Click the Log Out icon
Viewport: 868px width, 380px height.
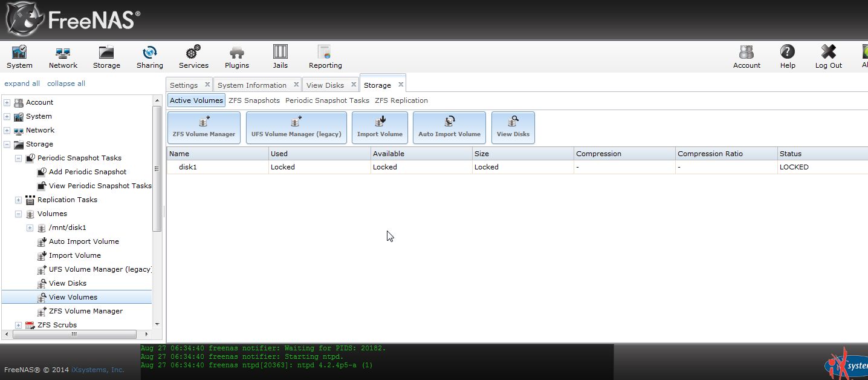click(x=828, y=57)
